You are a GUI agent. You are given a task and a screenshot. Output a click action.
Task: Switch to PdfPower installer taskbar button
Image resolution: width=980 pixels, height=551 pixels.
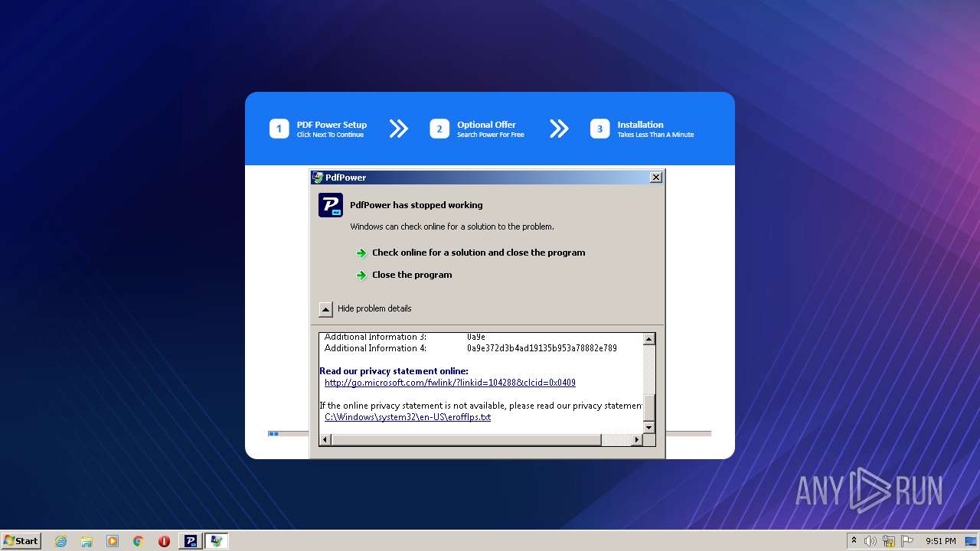pos(191,541)
